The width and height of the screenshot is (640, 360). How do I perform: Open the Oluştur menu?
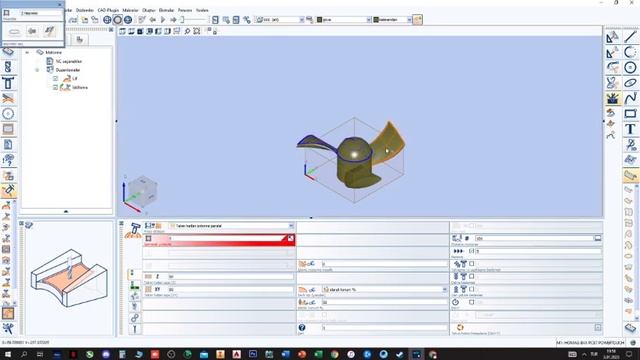(149, 10)
